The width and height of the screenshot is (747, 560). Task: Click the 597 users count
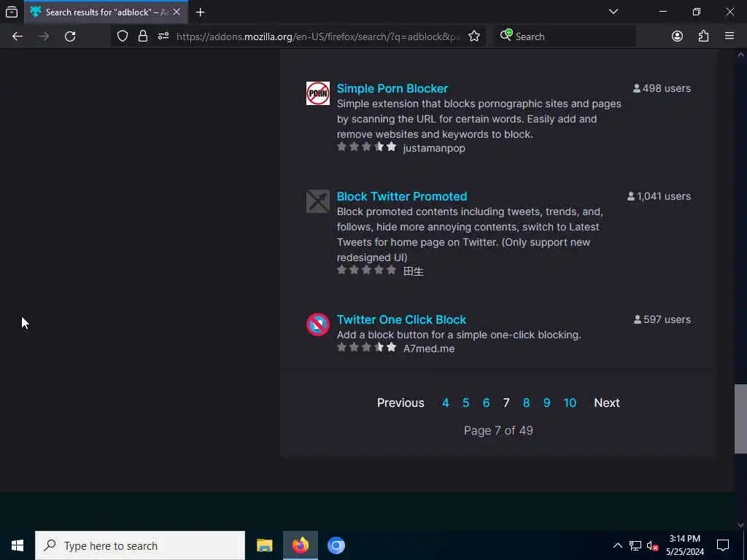[x=662, y=319]
